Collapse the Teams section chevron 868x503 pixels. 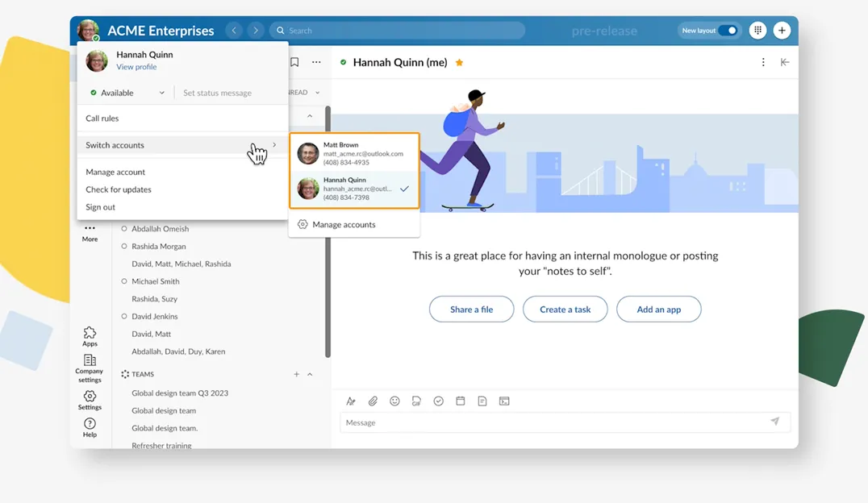click(310, 374)
